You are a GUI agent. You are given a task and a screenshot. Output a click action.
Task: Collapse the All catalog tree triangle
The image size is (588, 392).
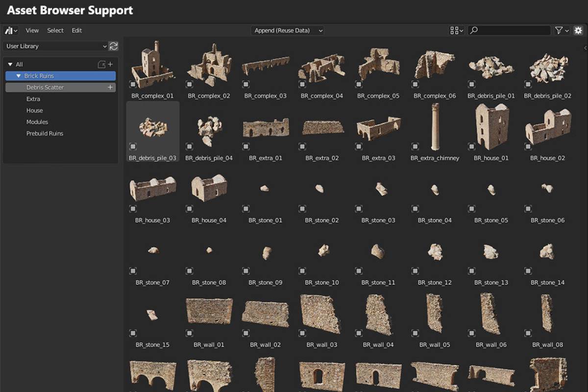pos(10,64)
